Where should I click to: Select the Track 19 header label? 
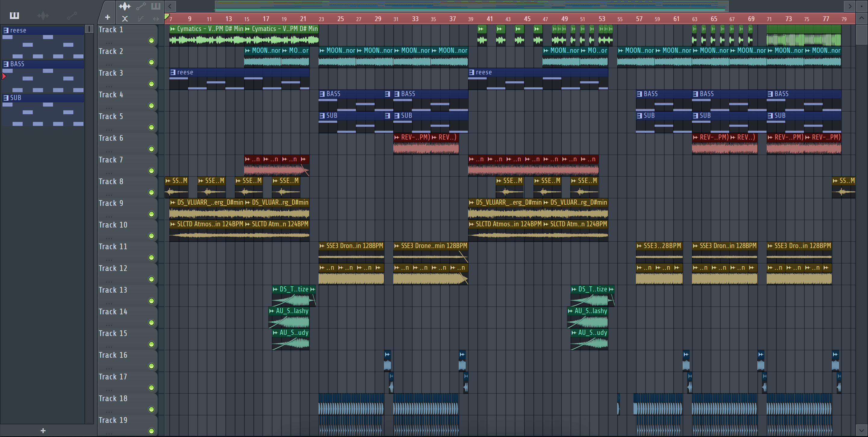pos(113,420)
